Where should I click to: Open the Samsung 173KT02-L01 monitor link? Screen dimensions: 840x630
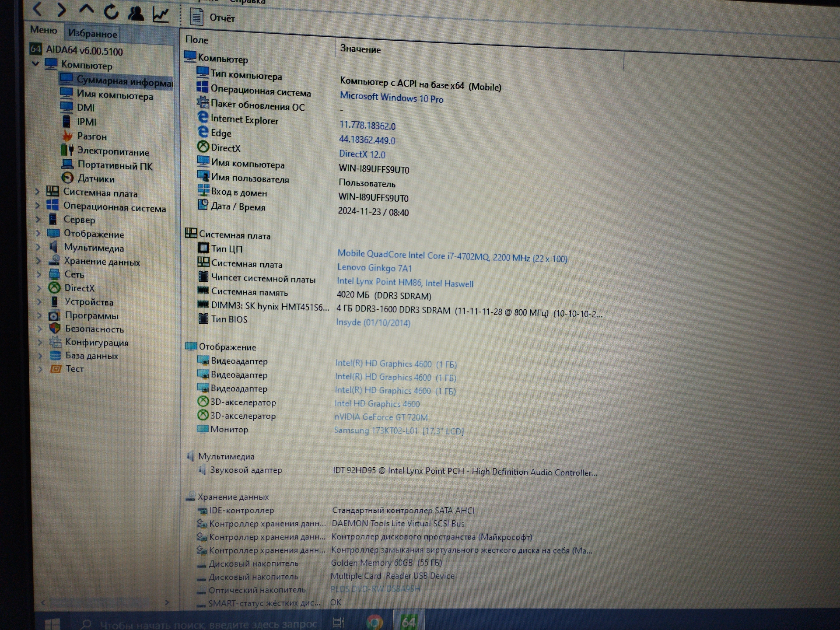point(399,430)
